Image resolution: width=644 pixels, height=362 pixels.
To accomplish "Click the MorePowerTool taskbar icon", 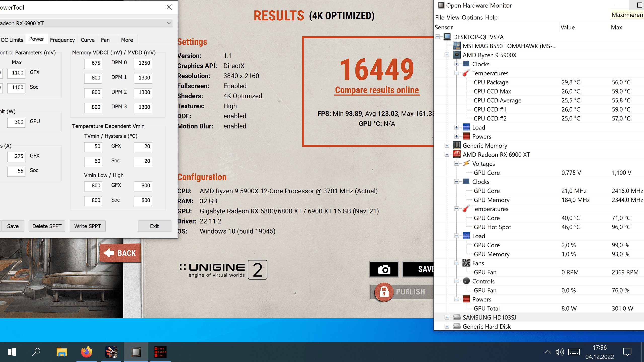I will [160, 352].
